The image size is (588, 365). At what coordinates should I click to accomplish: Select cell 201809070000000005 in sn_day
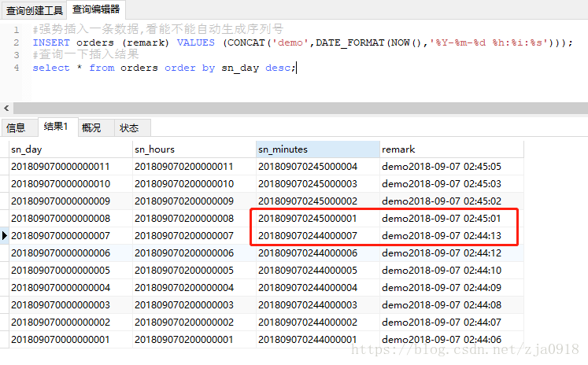point(71,270)
